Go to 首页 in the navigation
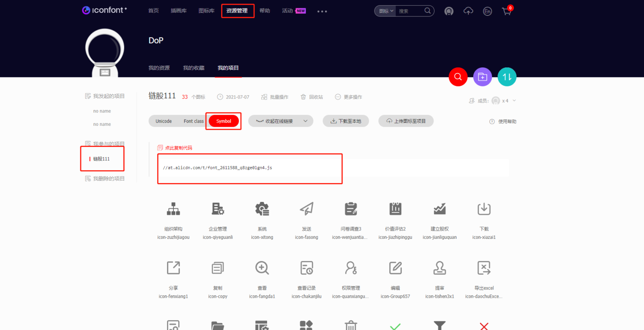644x330 pixels. coord(153,11)
